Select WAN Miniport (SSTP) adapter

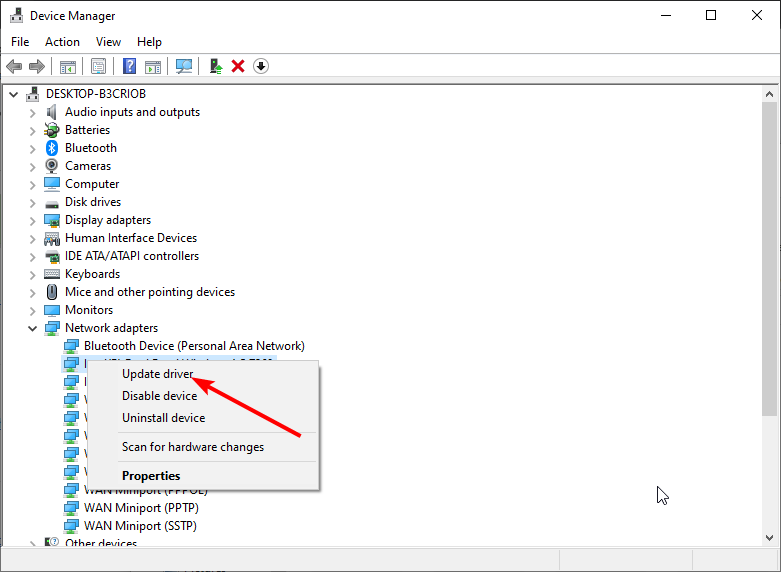[x=140, y=526]
